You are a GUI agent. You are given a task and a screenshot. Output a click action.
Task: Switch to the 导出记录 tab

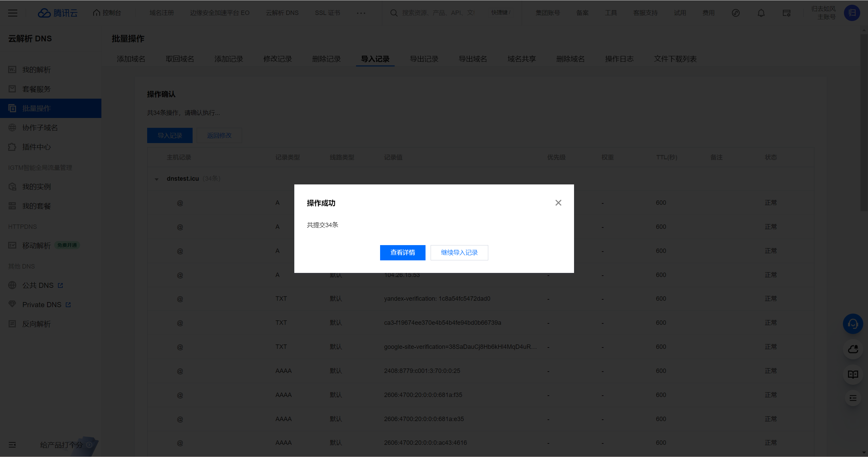pos(424,59)
